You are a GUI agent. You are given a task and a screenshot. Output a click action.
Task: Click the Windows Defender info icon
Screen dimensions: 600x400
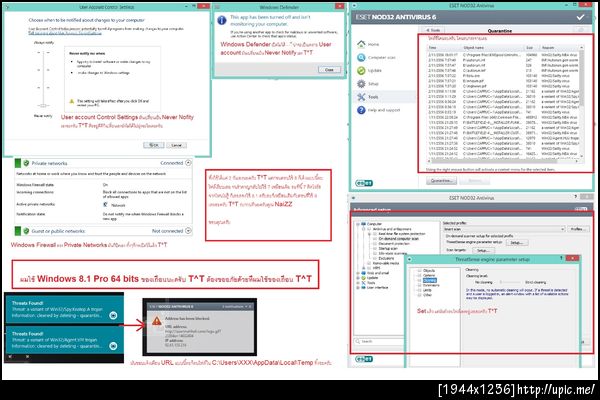tap(222, 20)
